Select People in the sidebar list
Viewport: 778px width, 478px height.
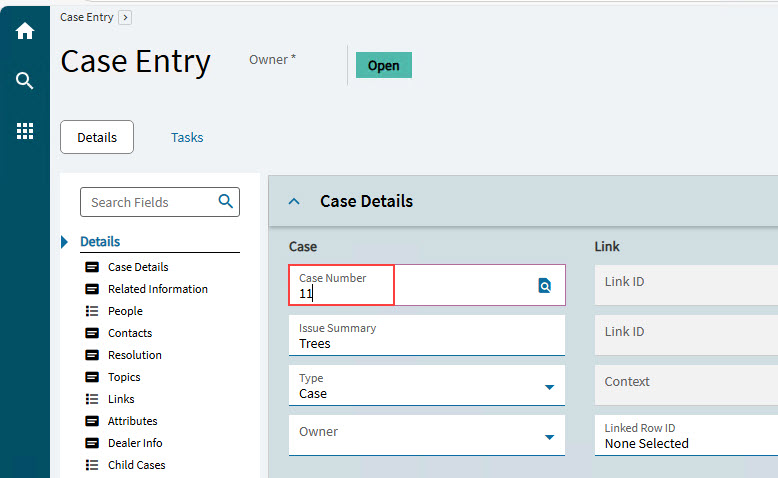[125, 311]
